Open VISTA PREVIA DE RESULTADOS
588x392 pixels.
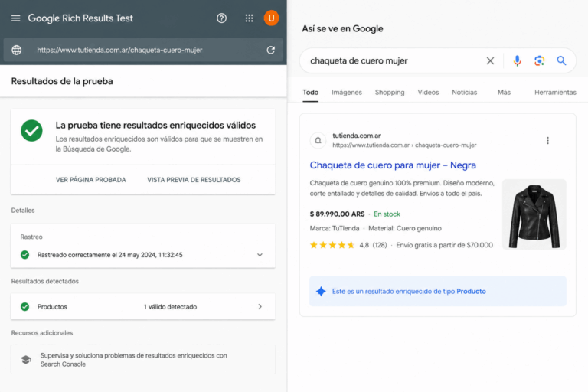pos(194,180)
